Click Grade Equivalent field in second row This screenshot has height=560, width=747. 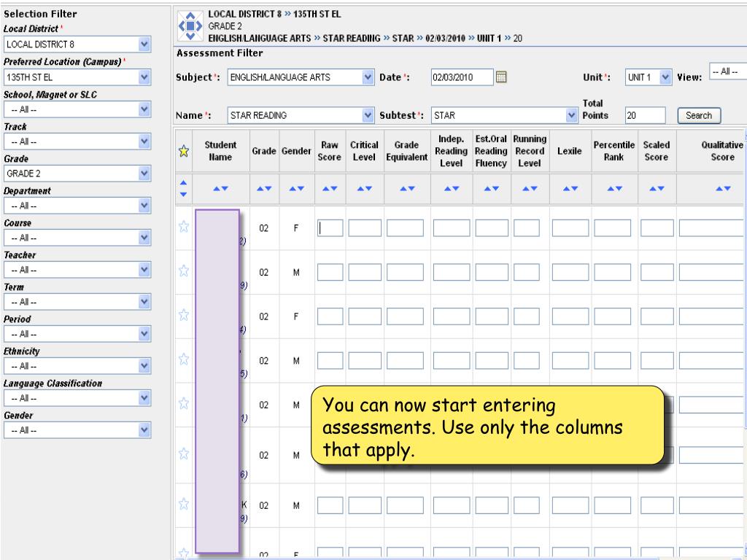(405, 273)
